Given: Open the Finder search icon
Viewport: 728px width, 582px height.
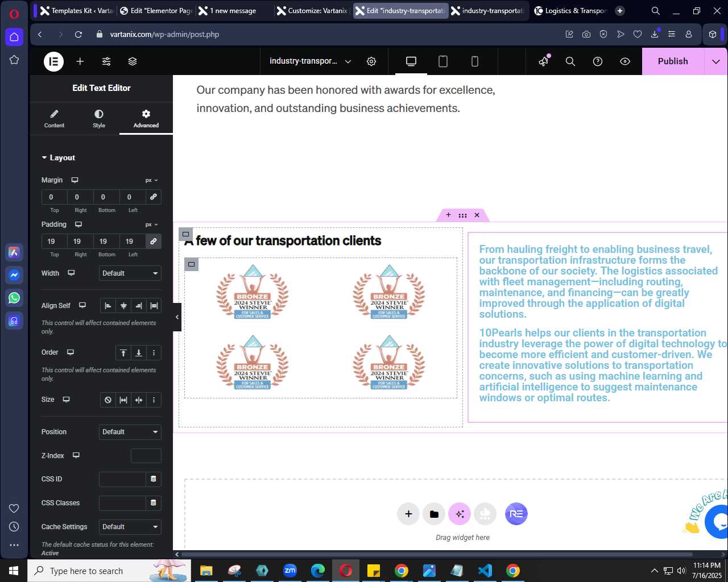Looking at the screenshot, I should (570, 61).
